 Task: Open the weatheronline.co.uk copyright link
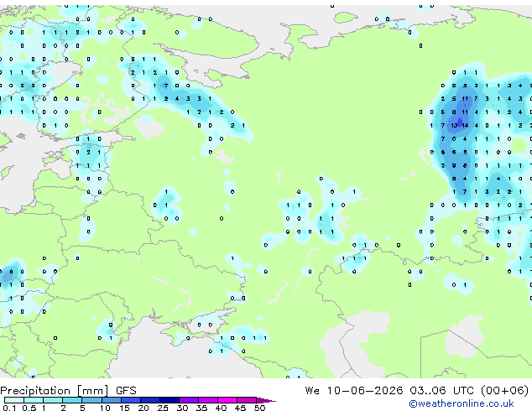click(x=462, y=403)
